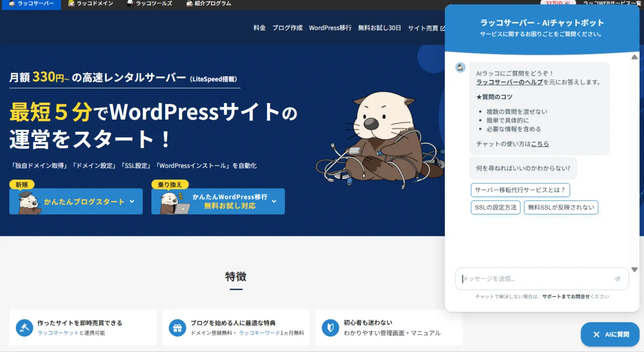This screenshot has width=644, height=352.
Task: Choose the 無料SSLが反映されない suggestion
Action: point(561,207)
